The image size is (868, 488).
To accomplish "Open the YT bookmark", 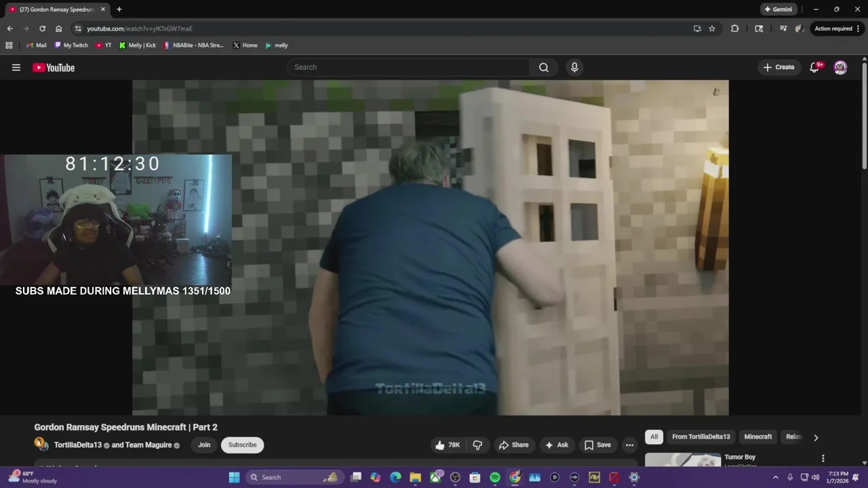I will click(x=104, y=45).
